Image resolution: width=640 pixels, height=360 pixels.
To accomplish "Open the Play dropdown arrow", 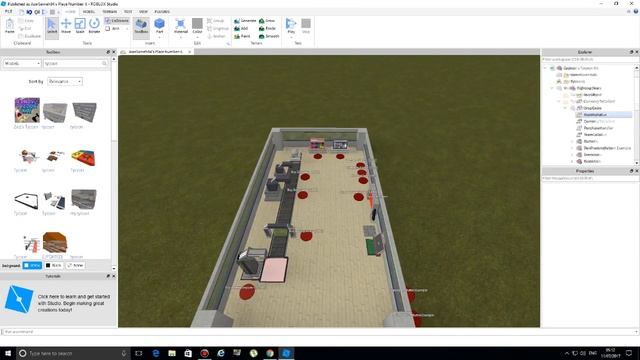I will [x=291, y=37].
